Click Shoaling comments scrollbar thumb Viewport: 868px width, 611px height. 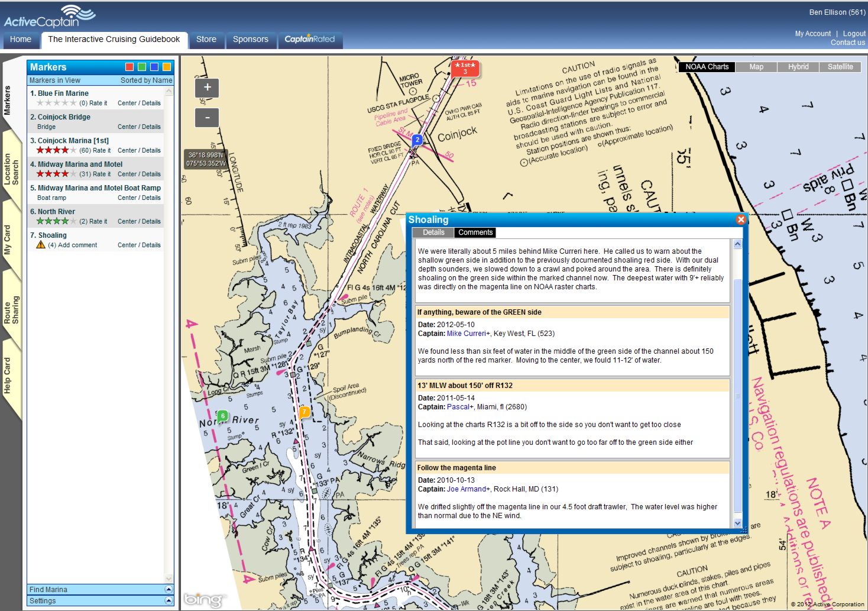click(737, 395)
